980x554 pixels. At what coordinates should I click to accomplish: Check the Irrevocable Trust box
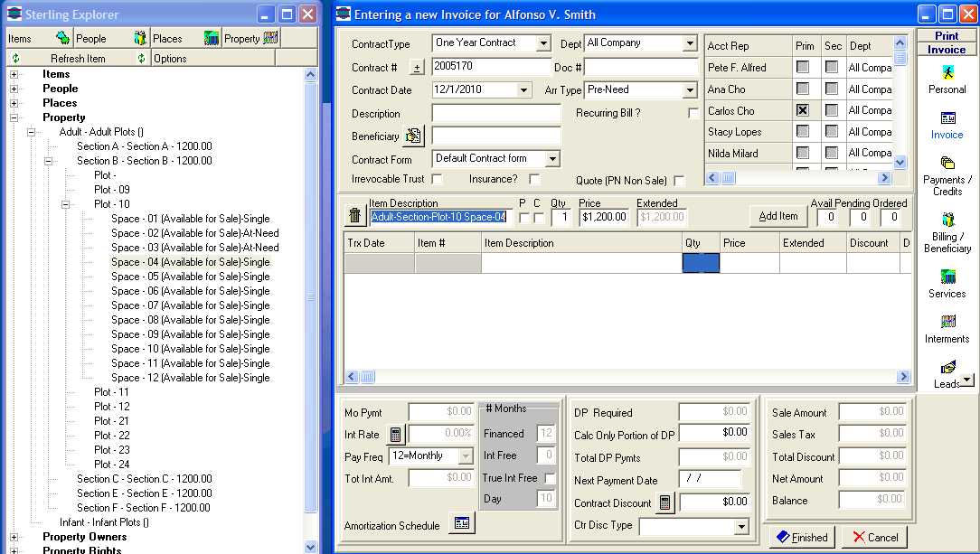pos(438,180)
